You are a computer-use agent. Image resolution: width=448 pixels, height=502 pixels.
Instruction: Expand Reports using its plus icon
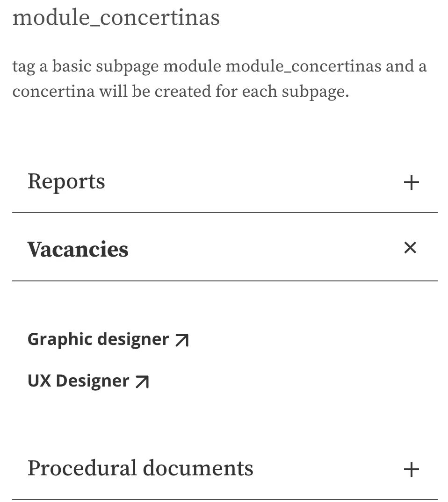pos(411,183)
